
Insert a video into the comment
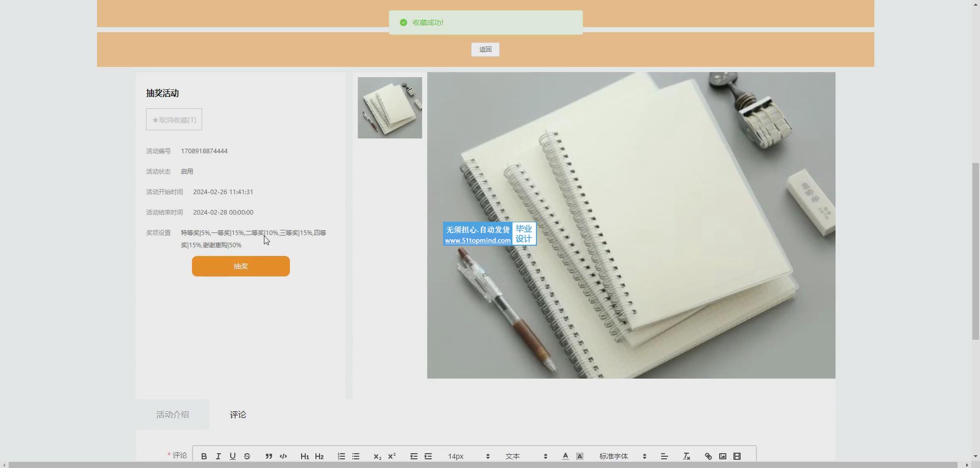(737, 456)
